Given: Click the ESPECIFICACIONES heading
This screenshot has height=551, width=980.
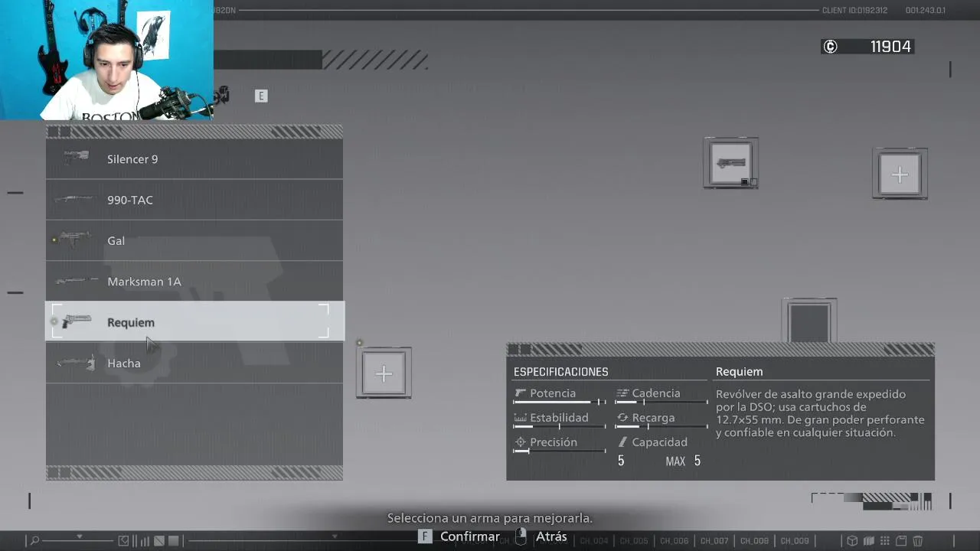Looking at the screenshot, I should click(560, 372).
